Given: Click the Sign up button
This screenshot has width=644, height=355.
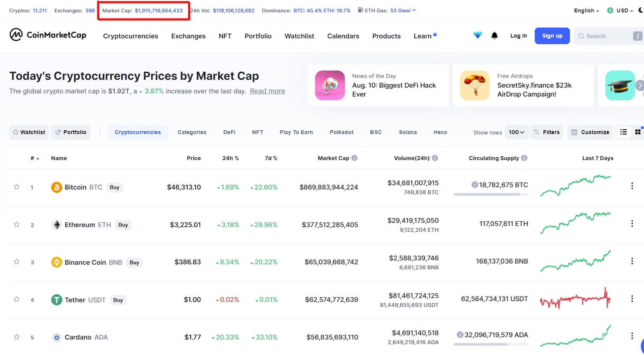Looking at the screenshot, I should 552,36.
